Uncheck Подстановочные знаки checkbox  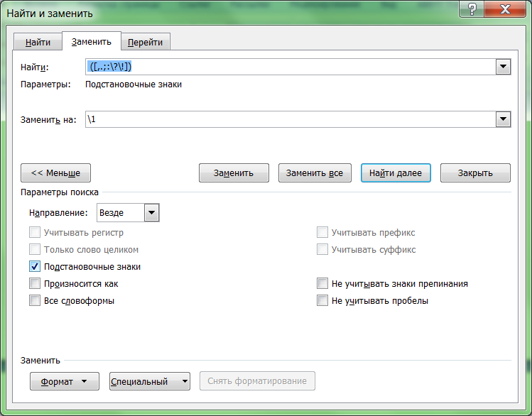tap(35, 266)
